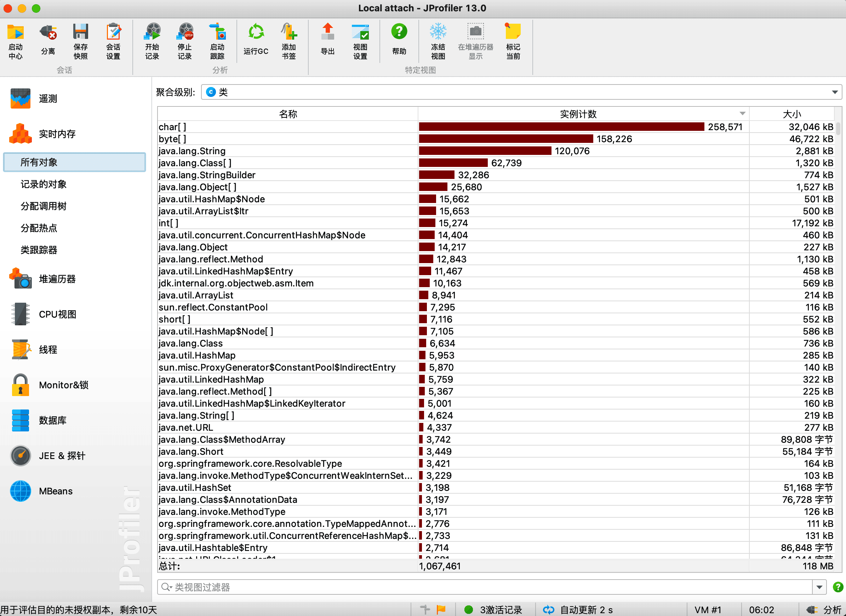Image resolution: width=846 pixels, height=616 pixels.
Task: Select Recorded Objects (记录的对象) in sidebar
Action: [x=43, y=184]
